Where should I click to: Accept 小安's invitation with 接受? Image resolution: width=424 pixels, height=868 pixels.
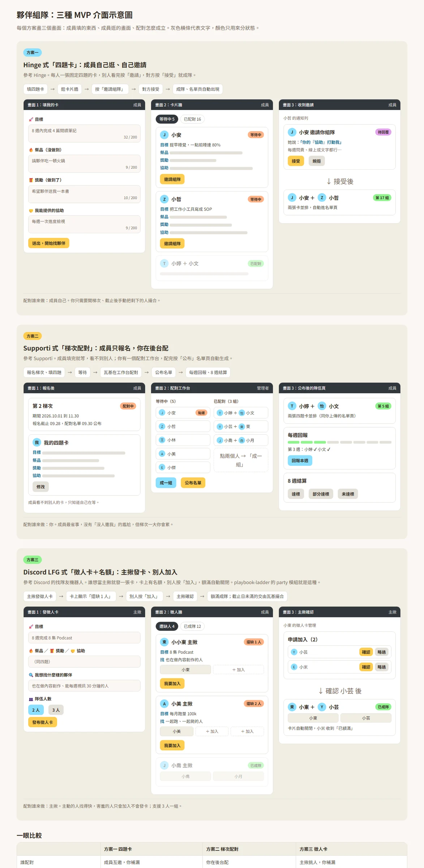coord(296,161)
